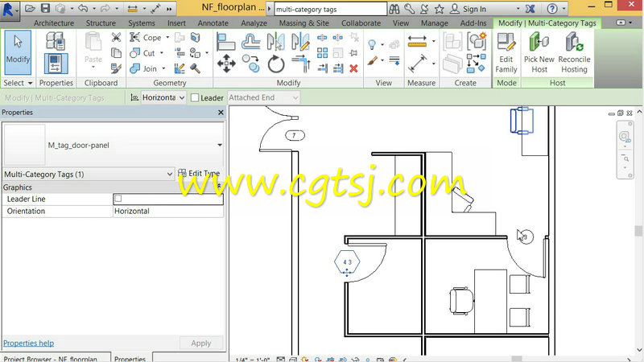Open the Type Properties icon
Image resolution: width=644 pixels, height=362 pixels.
(56, 42)
